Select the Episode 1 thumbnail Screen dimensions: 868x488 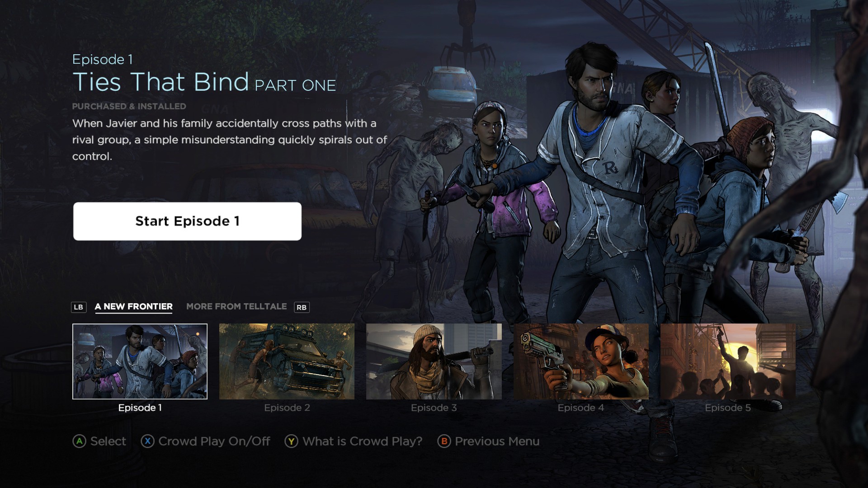(140, 361)
